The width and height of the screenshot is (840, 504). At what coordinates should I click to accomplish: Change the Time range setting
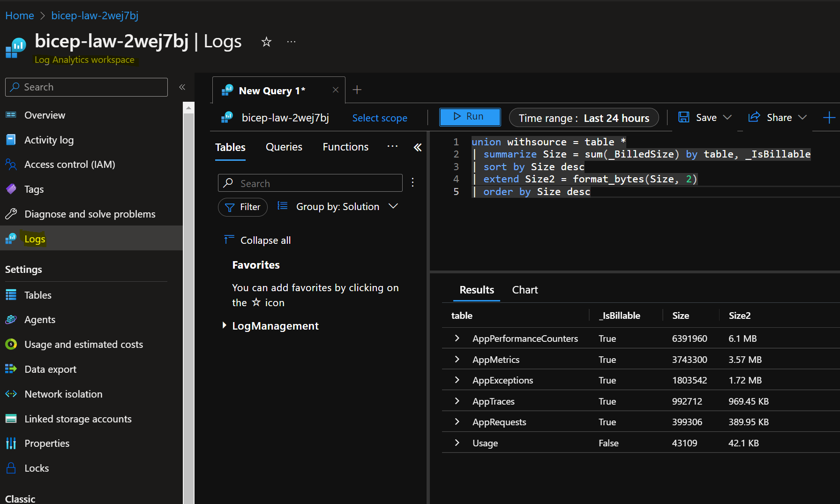(584, 118)
